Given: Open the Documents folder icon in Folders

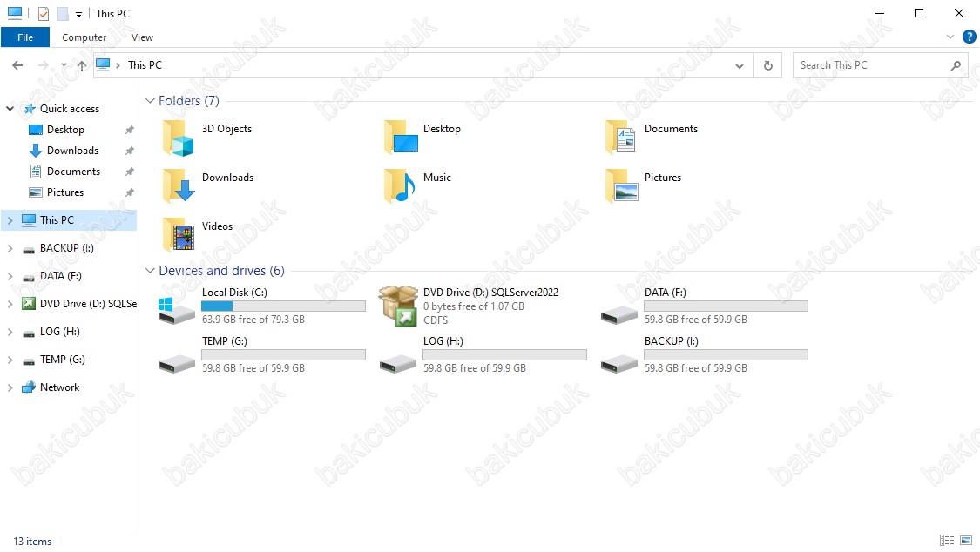Looking at the screenshot, I should [x=620, y=138].
